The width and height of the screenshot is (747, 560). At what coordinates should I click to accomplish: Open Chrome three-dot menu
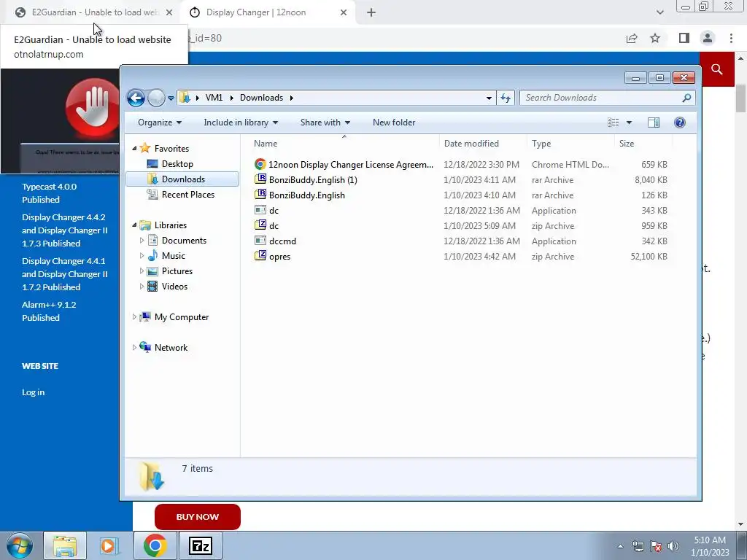click(731, 38)
